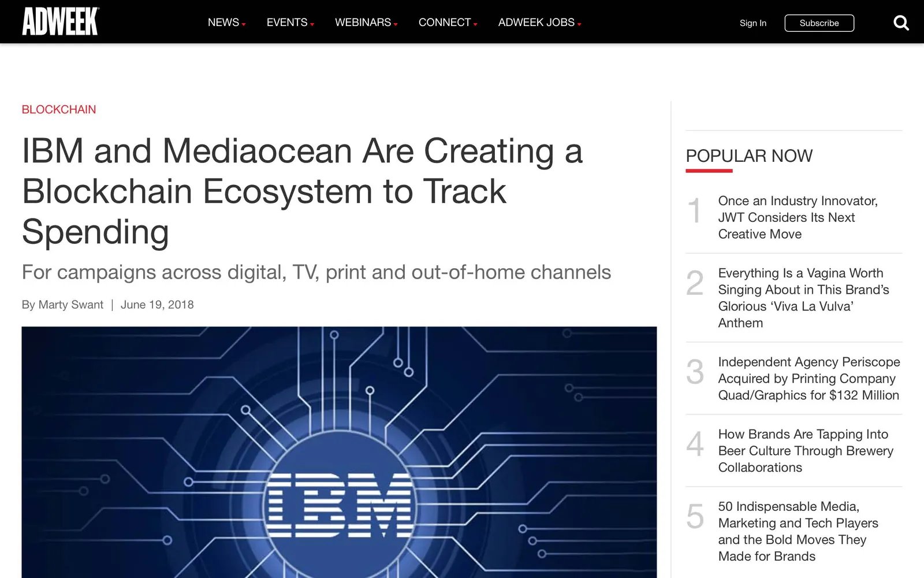Click the POPULAR NOW heading
The width and height of the screenshot is (924, 578).
click(x=749, y=156)
